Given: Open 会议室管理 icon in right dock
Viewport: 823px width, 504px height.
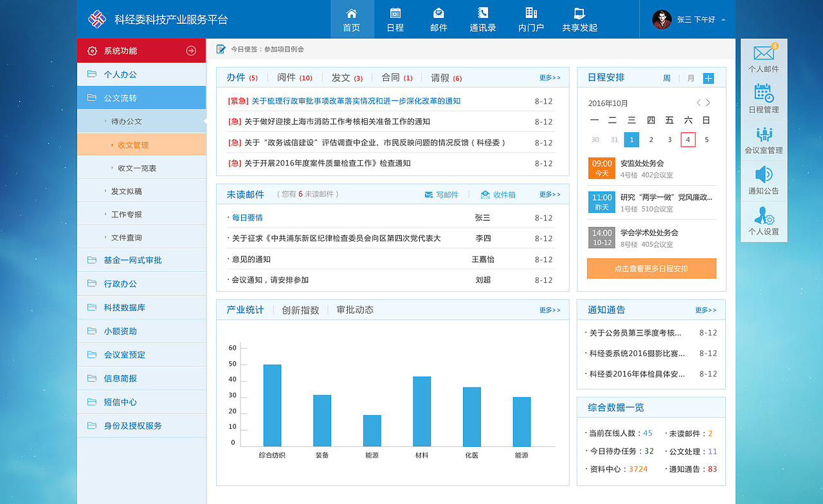Looking at the screenshot, I should [x=764, y=134].
